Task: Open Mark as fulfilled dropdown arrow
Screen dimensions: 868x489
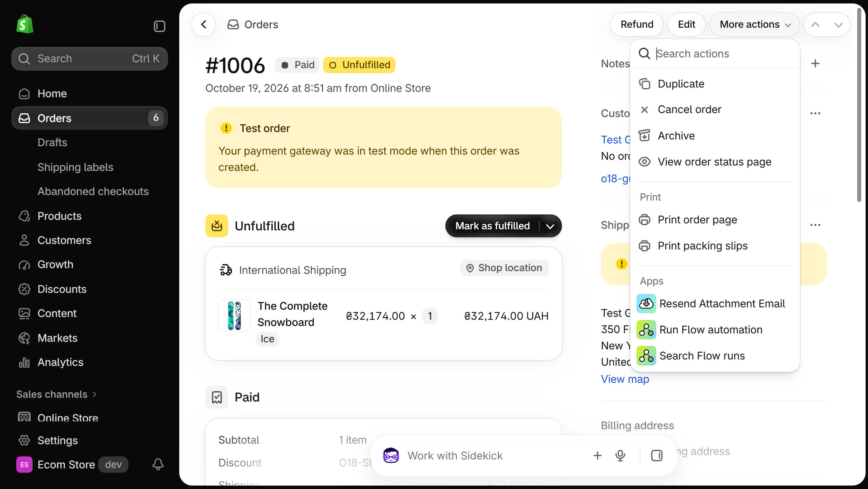Action: [550, 226]
